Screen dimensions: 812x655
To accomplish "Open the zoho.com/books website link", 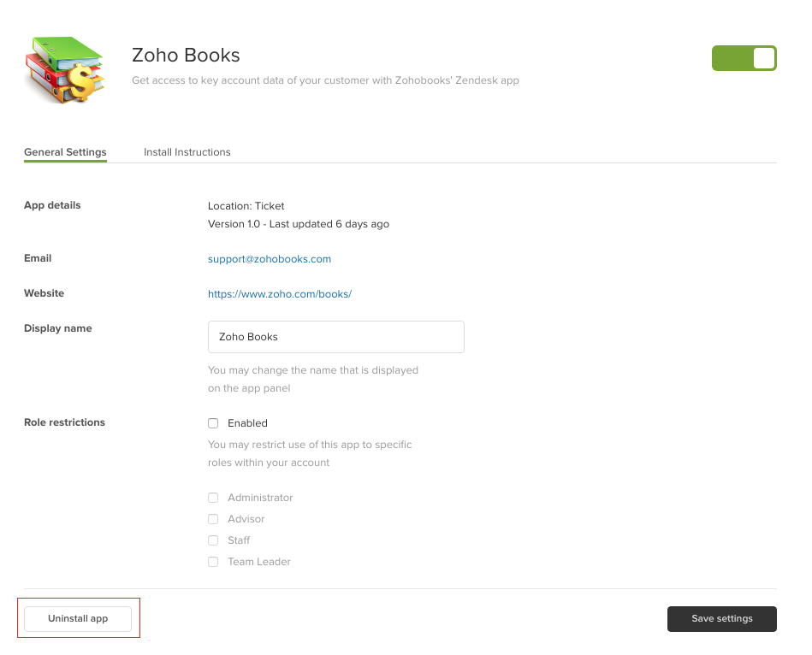I will coord(280,294).
